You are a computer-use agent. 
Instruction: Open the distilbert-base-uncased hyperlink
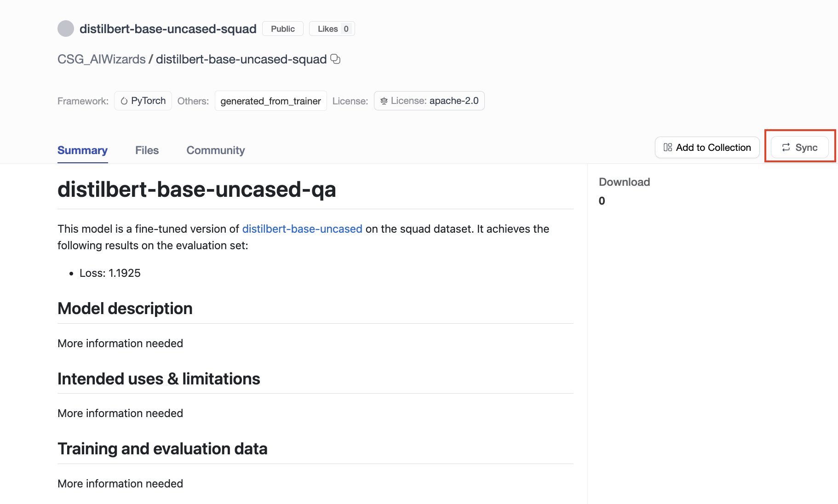302,229
